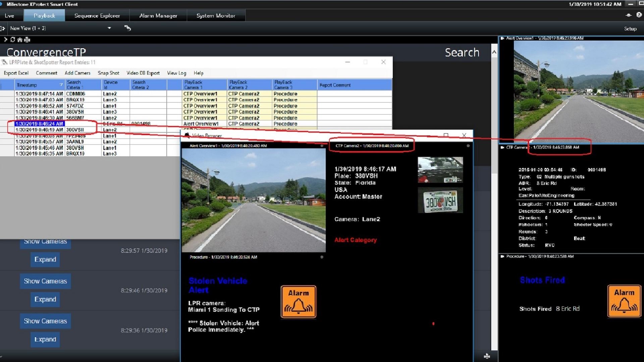The width and height of the screenshot is (644, 362).
Task: Click the Alarm bell in Shots Fired tile
Action: pos(624,301)
